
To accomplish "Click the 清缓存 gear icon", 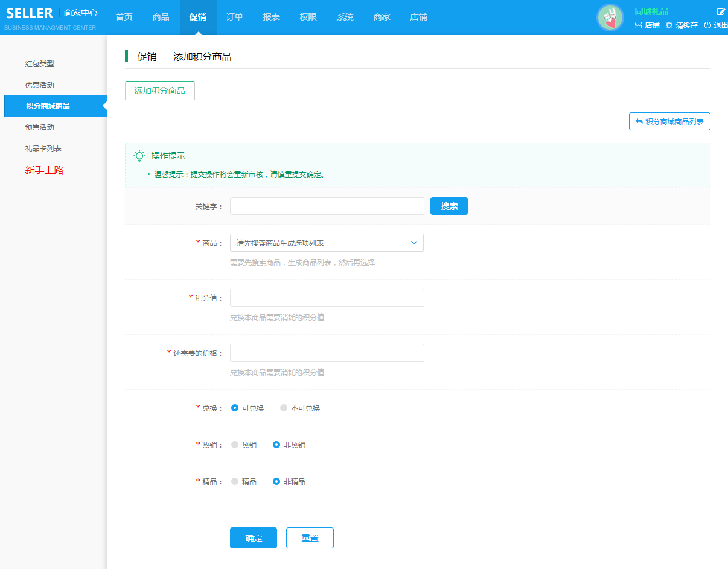I will click(669, 25).
